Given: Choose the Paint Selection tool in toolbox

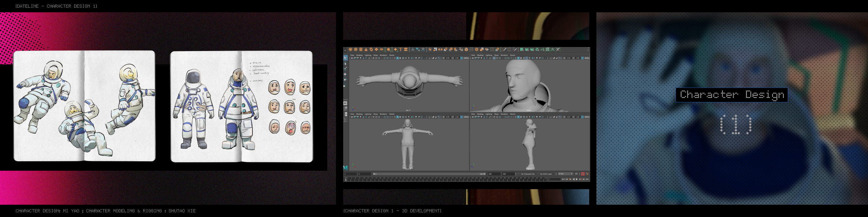Looking at the screenshot, I should 345,68.
